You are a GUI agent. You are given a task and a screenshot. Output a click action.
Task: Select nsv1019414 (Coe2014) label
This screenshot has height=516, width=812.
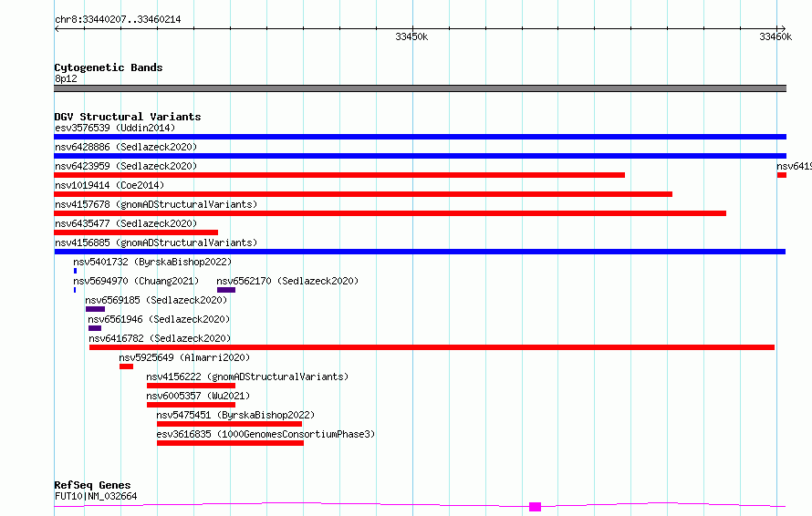coord(109,185)
